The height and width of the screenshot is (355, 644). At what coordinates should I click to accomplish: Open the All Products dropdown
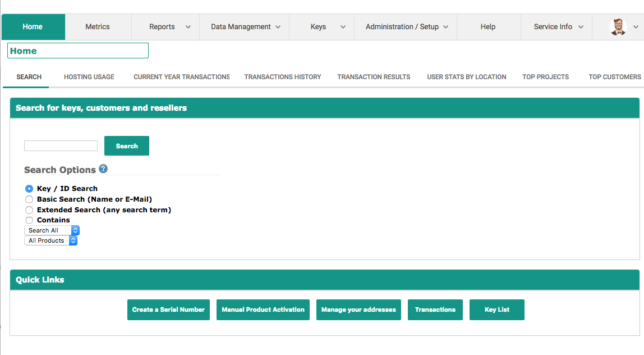tap(51, 240)
